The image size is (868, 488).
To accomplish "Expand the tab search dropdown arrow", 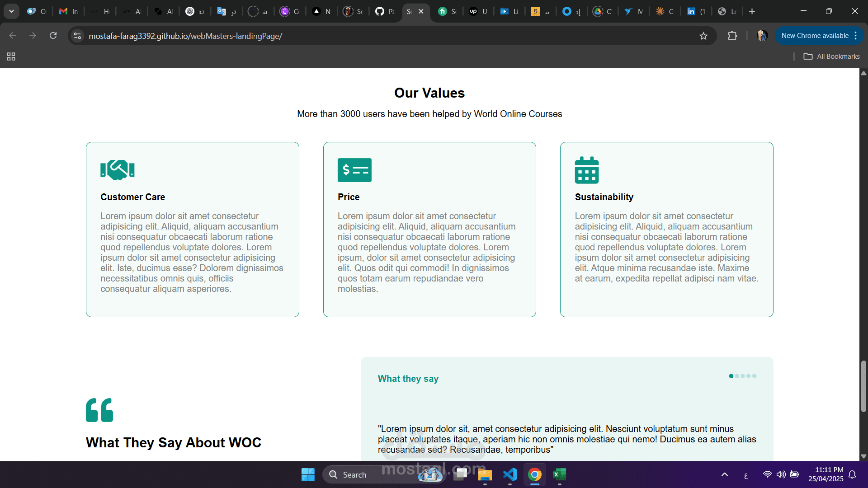I will (x=11, y=11).
